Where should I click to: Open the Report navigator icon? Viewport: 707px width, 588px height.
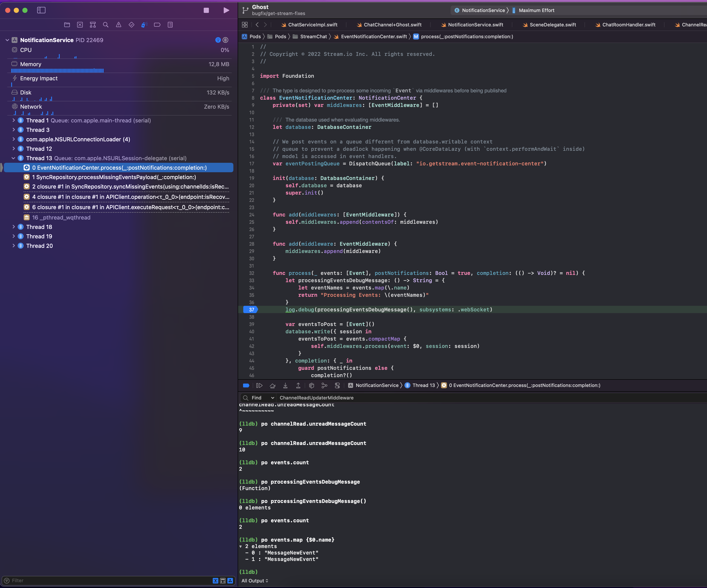coord(170,24)
